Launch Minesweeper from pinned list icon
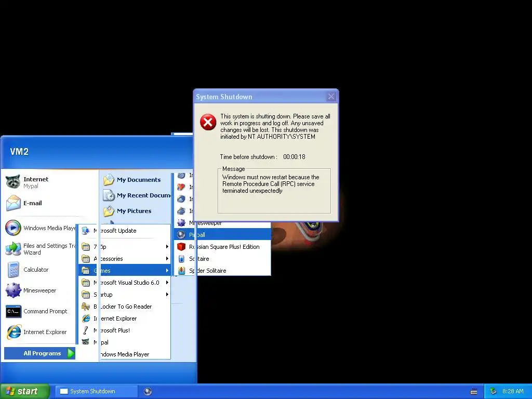The width and height of the screenshot is (532, 399). point(13,290)
